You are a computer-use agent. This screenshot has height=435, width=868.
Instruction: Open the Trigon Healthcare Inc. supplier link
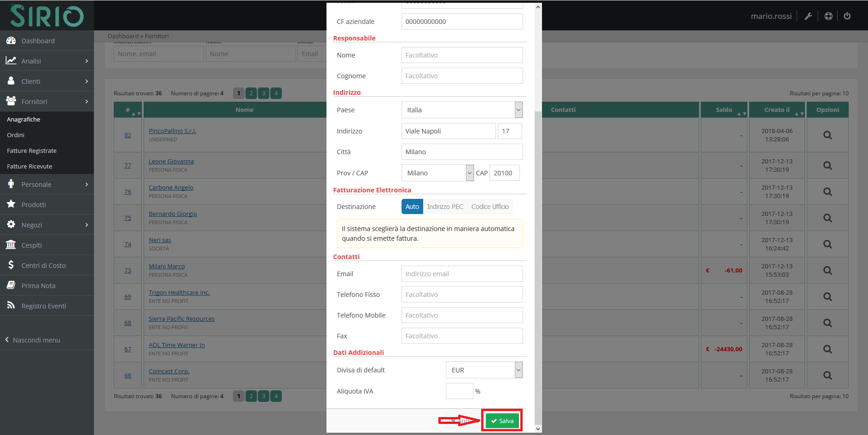click(179, 292)
